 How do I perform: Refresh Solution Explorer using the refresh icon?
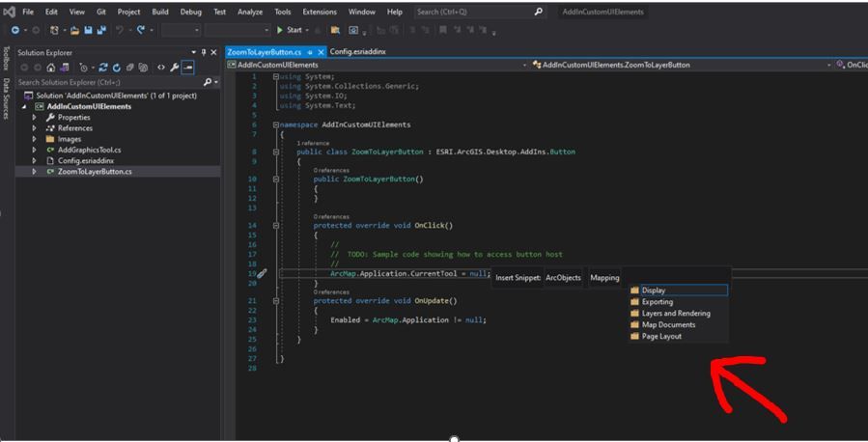116,68
